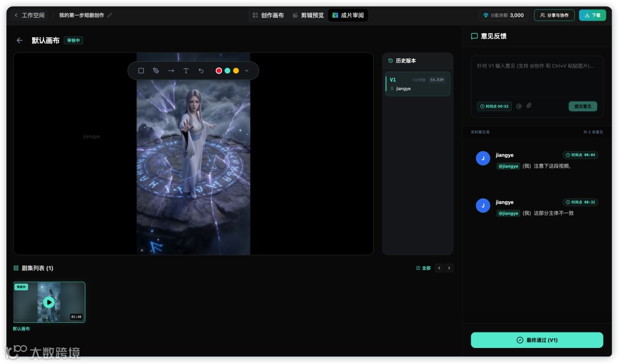619x364 pixels.
Task: Select the pen drawing tool
Action: [156, 71]
